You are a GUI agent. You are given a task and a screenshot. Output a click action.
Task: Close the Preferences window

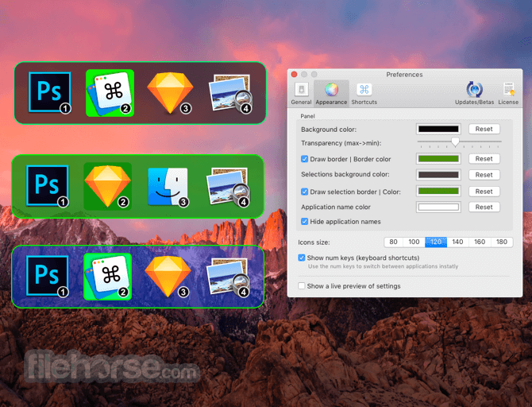294,74
